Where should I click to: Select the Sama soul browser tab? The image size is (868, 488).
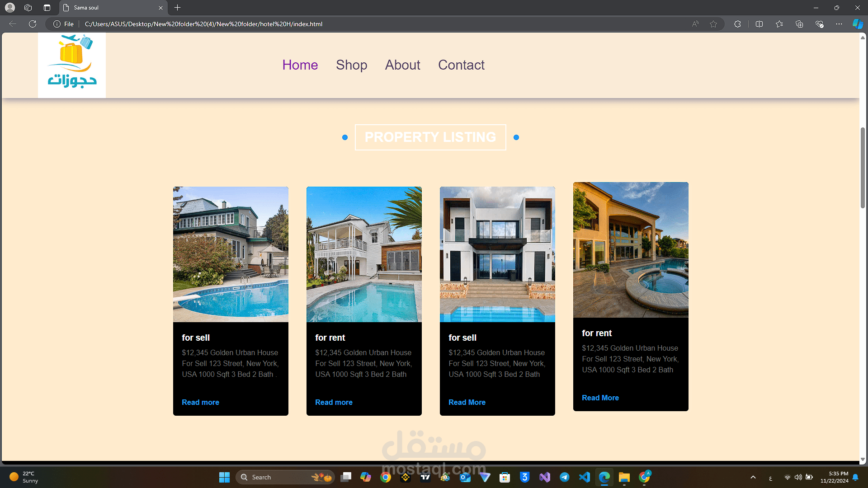(113, 8)
